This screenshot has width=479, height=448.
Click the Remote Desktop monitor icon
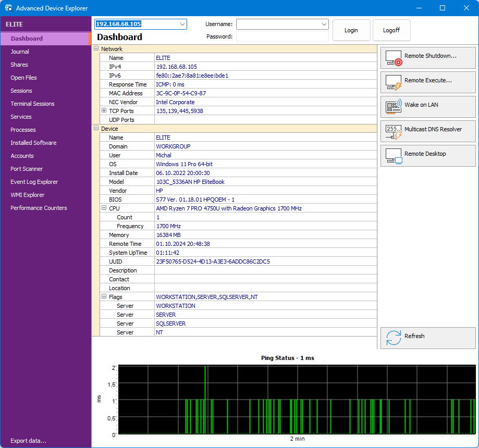pyautogui.click(x=394, y=156)
